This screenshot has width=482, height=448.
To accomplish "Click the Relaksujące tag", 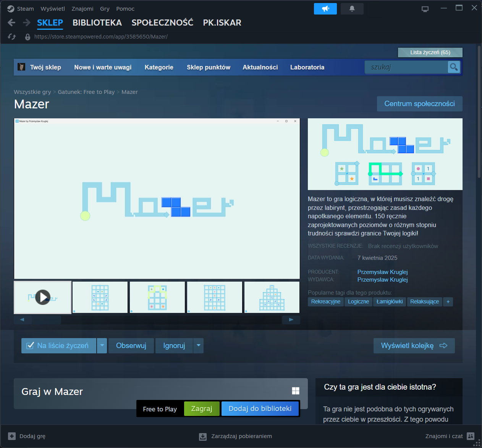I will [x=425, y=302].
